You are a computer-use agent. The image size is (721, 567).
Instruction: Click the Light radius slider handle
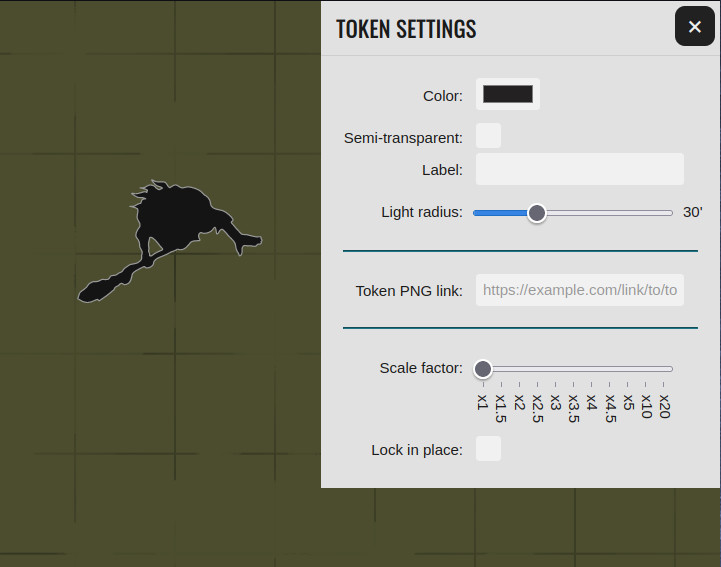pyautogui.click(x=537, y=213)
